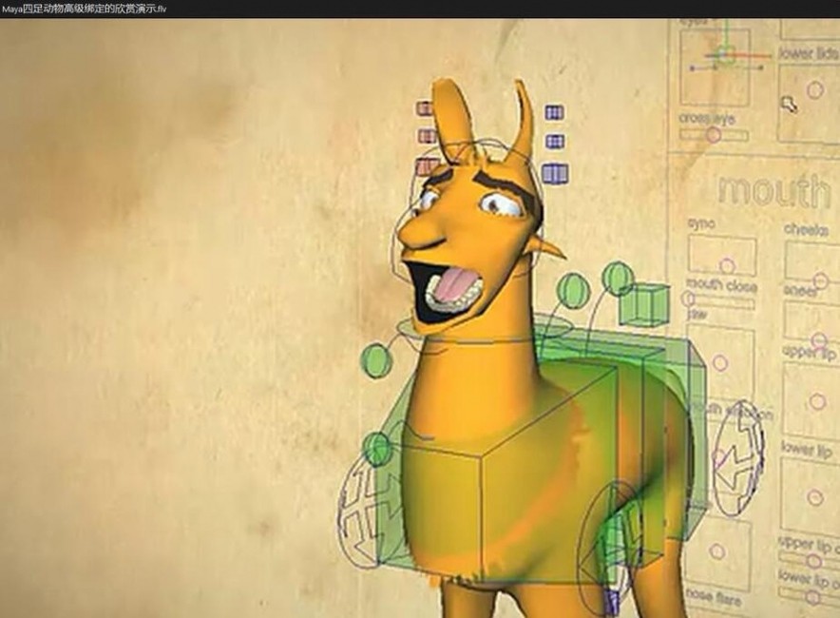Grab the upper lip curl slider handle

point(814,561)
